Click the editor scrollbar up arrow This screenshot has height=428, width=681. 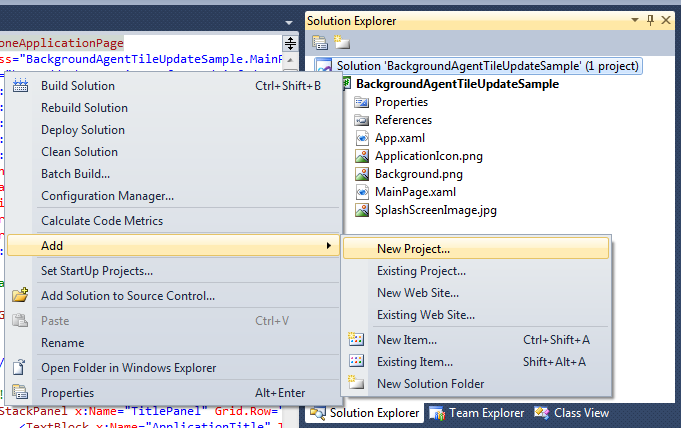click(290, 60)
